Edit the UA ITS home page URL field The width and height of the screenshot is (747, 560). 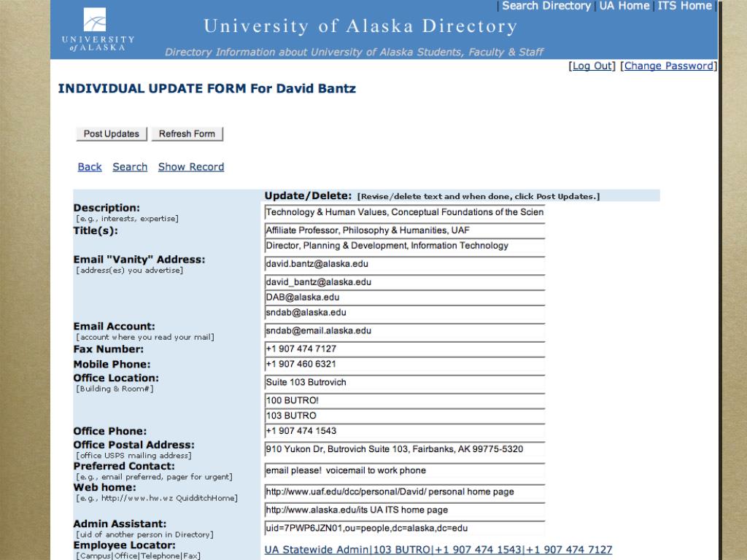(x=404, y=510)
